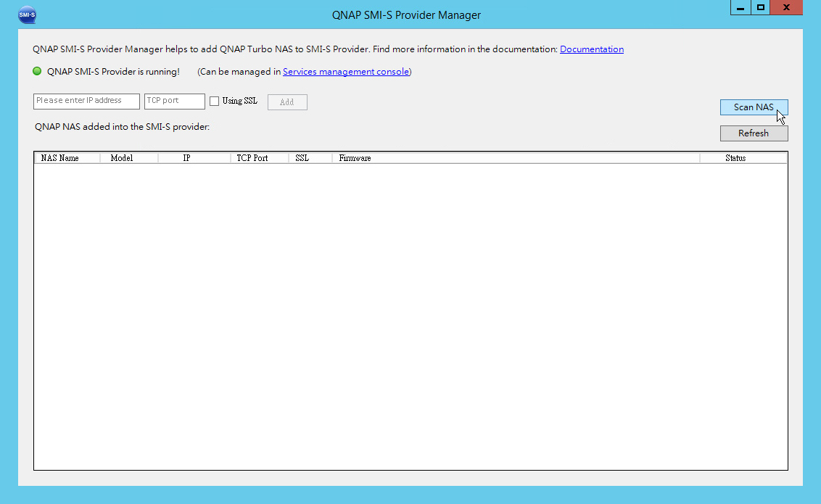Click the 'QNAP SMI-S Provider is running!' text

[113, 72]
